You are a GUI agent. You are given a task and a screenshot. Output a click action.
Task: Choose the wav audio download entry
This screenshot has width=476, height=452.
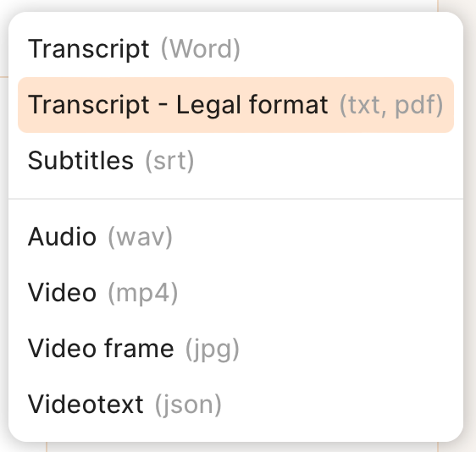tap(235, 237)
